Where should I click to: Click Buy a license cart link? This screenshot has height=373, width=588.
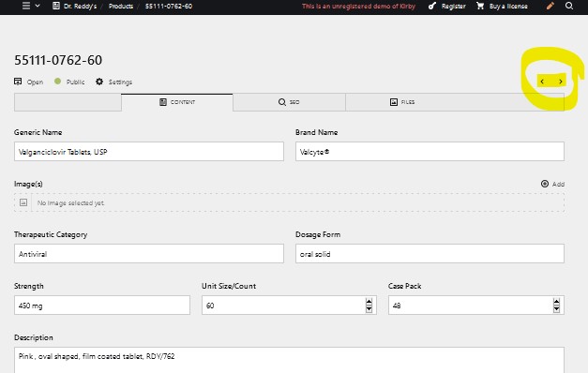click(x=502, y=6)
